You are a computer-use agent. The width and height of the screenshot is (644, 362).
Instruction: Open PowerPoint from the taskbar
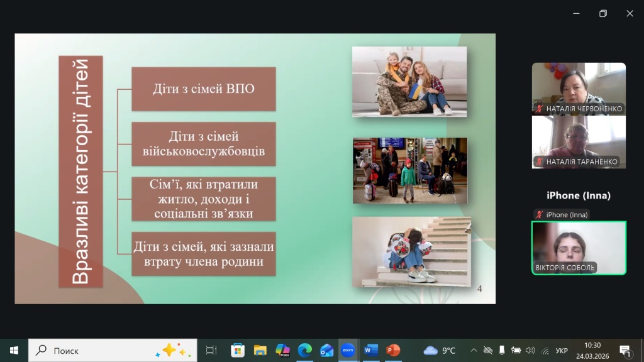point(393,350)
